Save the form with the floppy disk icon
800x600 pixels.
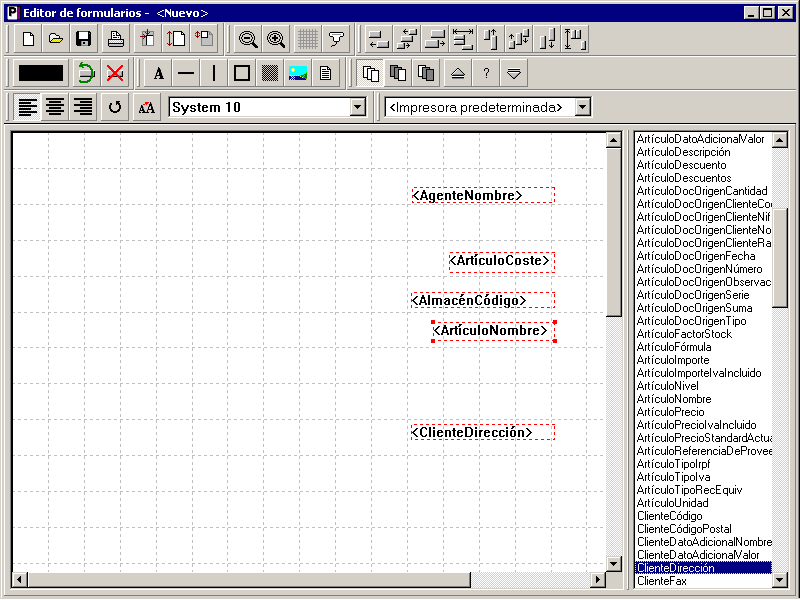83,39
